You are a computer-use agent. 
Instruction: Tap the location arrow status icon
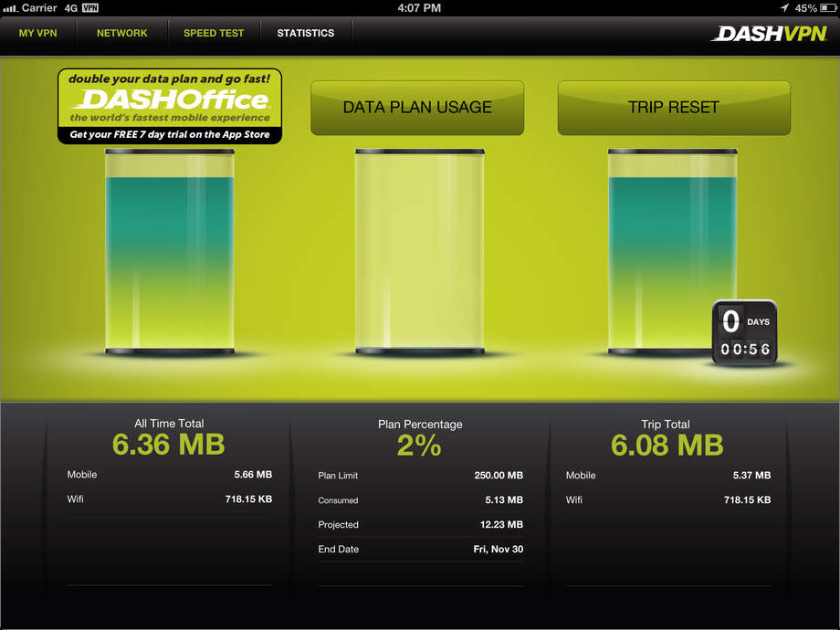[x=784, y=8]
